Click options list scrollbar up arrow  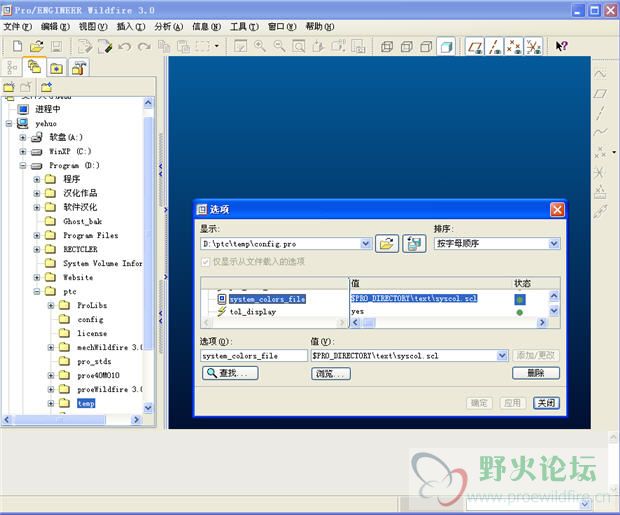(554, 295)
